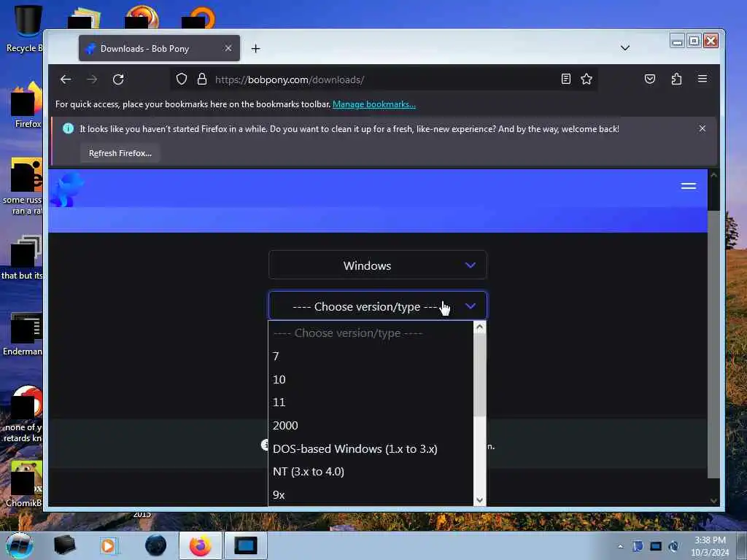Screen dimensions: 747x560
Task: Open the Manage bookmarks... link
Action: [x=374, y=104]
